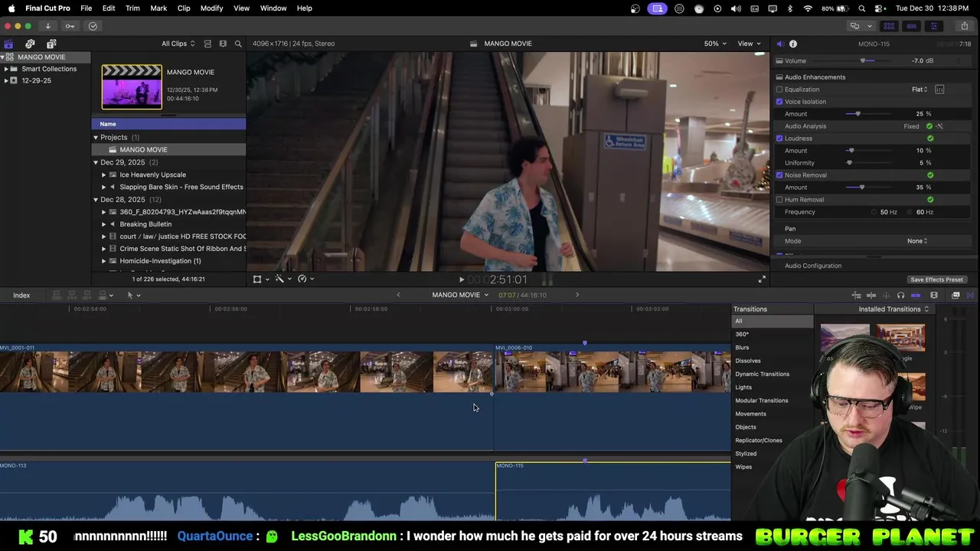Image resolution: width=980 pixels, height=551 pixels.
Task: Enter full screen viewer mode
Action: pyautogui.click(x=762, y=279)
